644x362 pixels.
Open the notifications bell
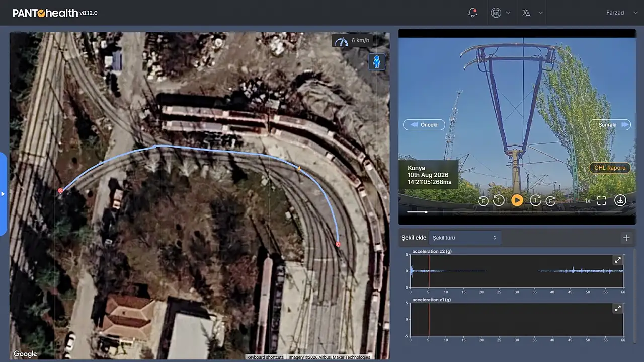click(472, 13)
